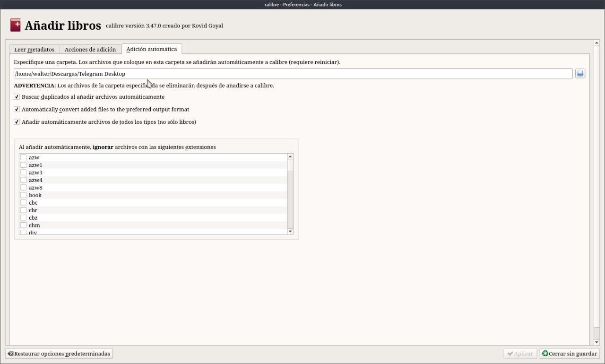Click the extension list scroll-up arrow
The width and height of the screenshot is (605, 364).
point(290,156)
